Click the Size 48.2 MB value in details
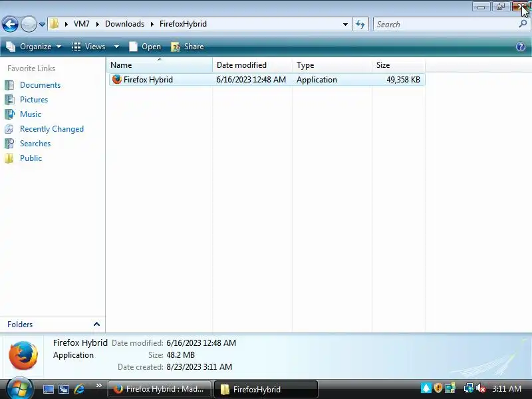 (x=180, y=355)
